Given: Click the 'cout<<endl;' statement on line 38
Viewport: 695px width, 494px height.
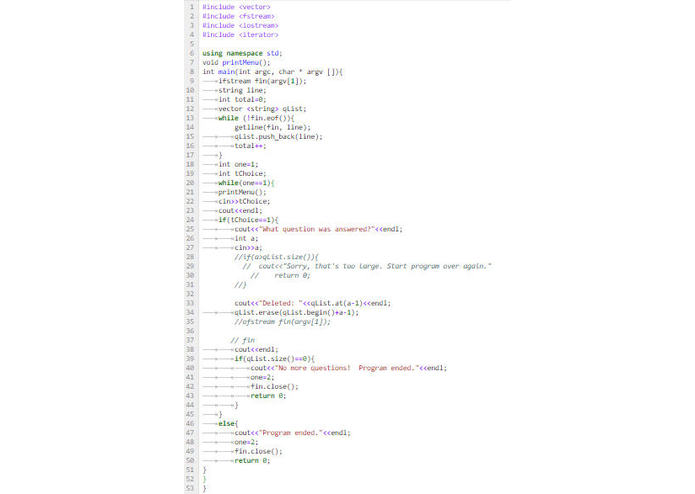Looking at the screenshot, I should point(256,350).
